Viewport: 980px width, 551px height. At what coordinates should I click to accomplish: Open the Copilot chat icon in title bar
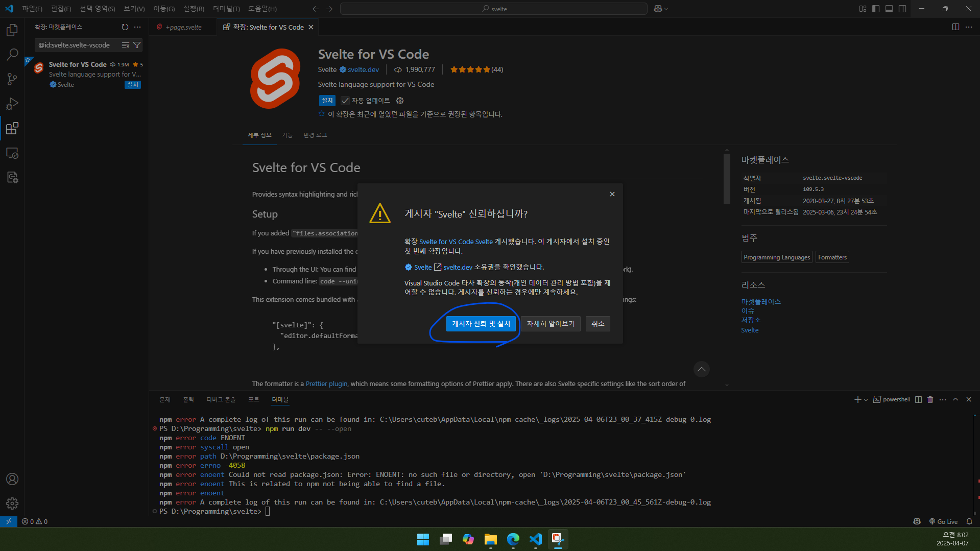658,9
